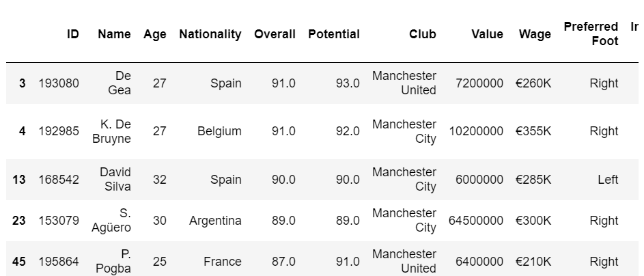Screen dimensions: 644x276
Task: Select the K. De Bruyne name cell
Action: [111, 131]
